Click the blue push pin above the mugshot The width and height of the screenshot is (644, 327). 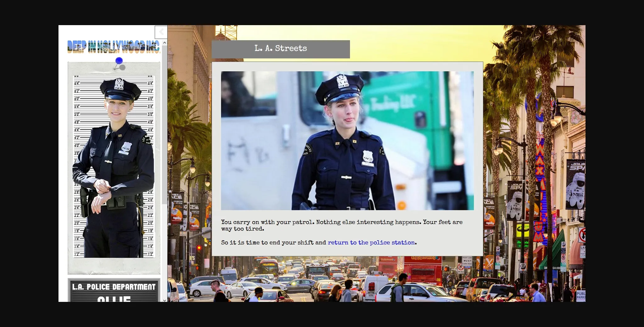pos(119,61)
